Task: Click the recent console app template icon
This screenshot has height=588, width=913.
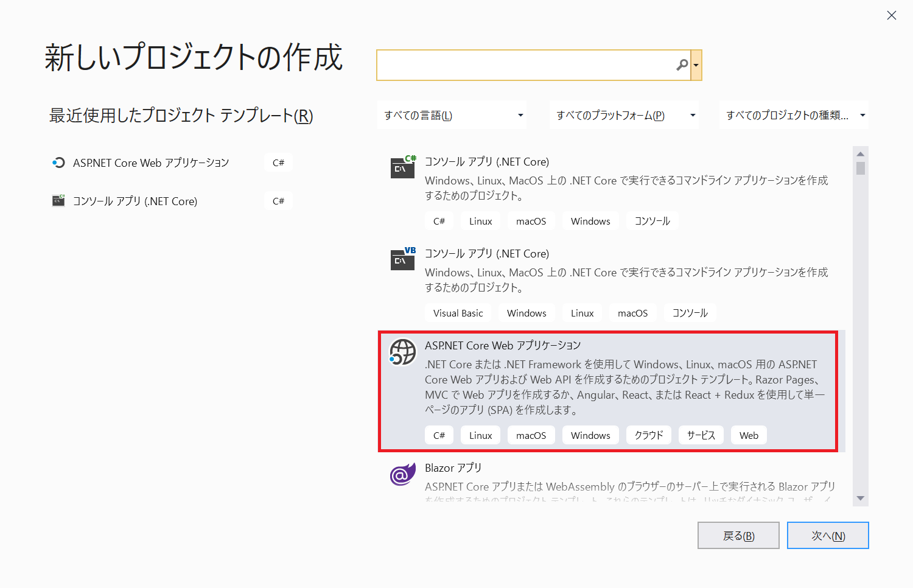Action: click(58, 201)
